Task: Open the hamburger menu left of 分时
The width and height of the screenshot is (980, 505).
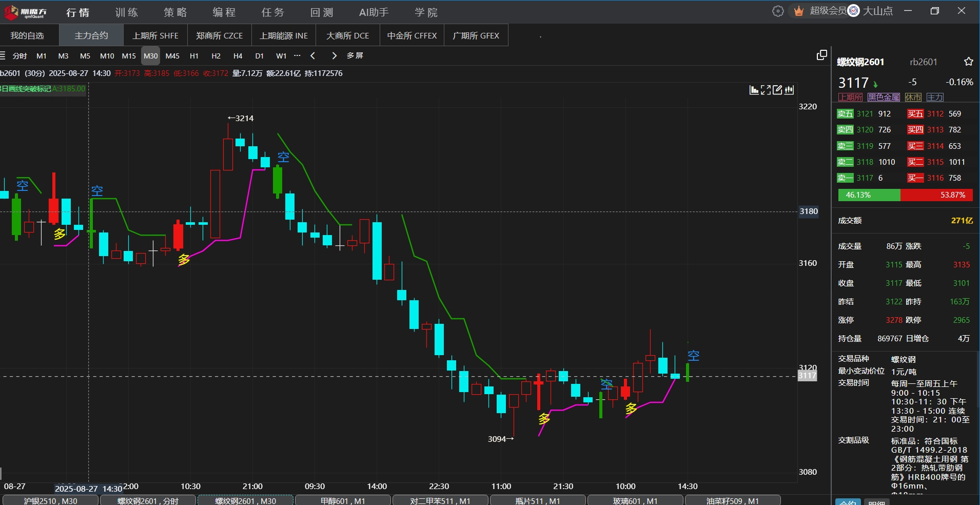Action: point(3,55)
